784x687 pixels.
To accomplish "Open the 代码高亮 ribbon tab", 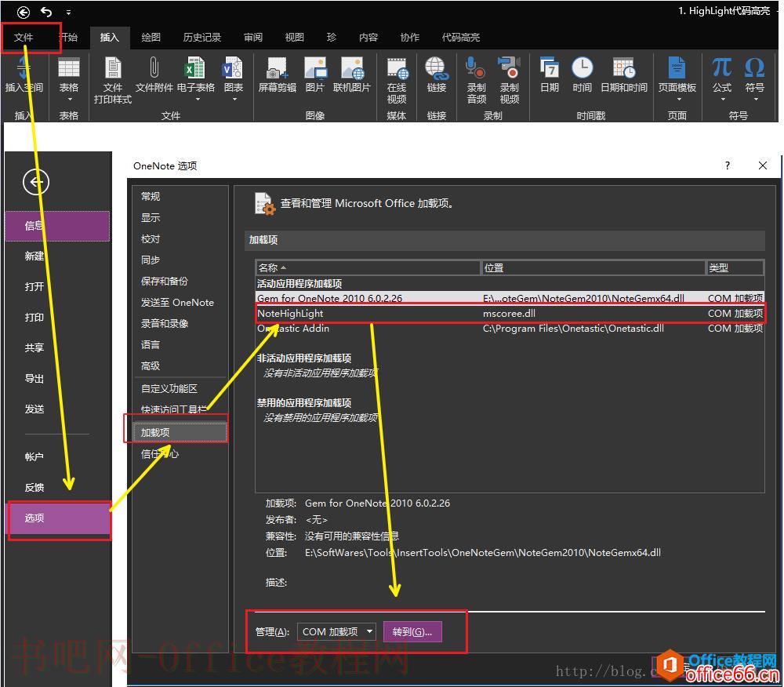I will 460,38.
